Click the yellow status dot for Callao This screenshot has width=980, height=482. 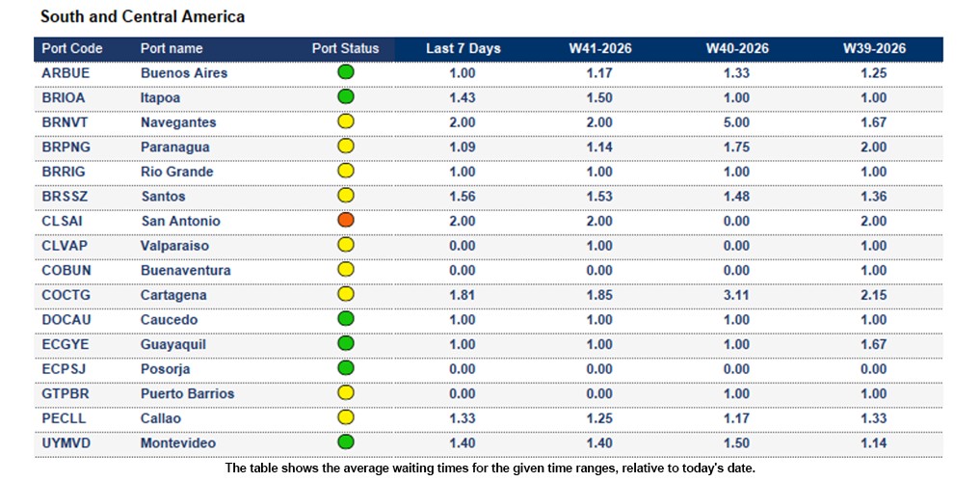tap(346, 417)
